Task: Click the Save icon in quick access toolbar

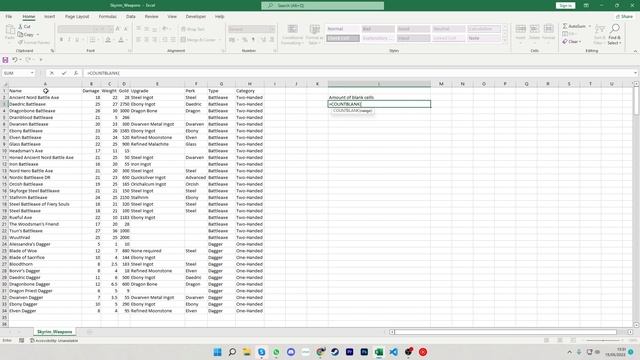Action: click(5, 60)
